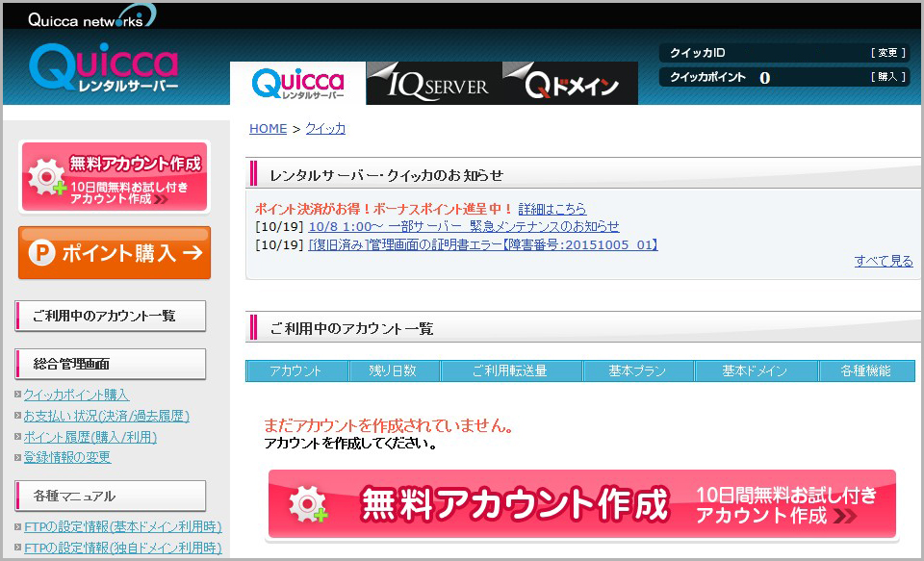The width and height of the screenshot is (924, 561).
Task: Open the 復旧済み certificate error notice
Action: click(x=482, y=245)
